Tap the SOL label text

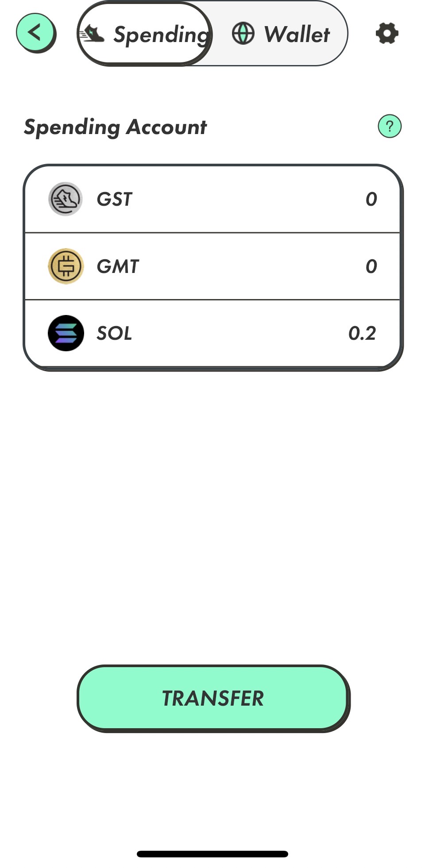click(x=114, y=333)
